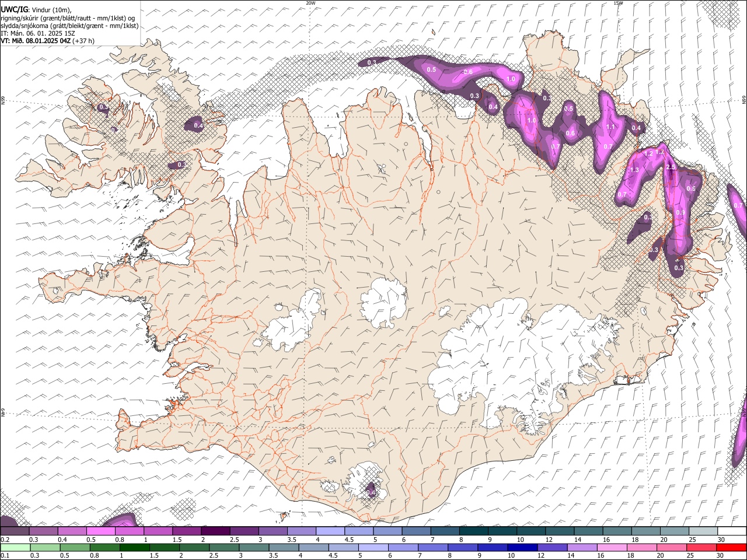
Task: Click the VT: Mið. 08.01.2025 04Z valid time
Action: (35, 41)
